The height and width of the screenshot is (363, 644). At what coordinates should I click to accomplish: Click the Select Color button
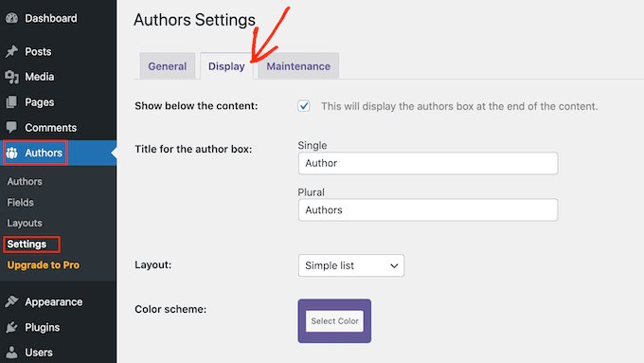point(334,321)
